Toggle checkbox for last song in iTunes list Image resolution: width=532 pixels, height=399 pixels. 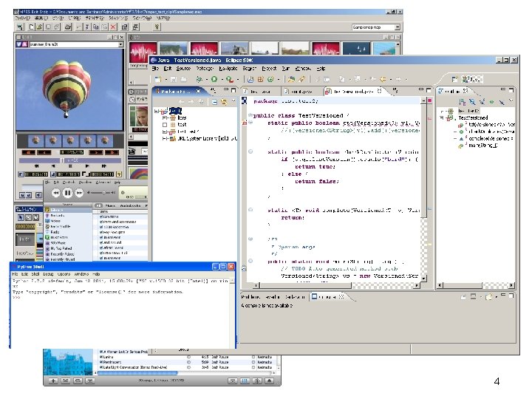[x=100, y=368]
